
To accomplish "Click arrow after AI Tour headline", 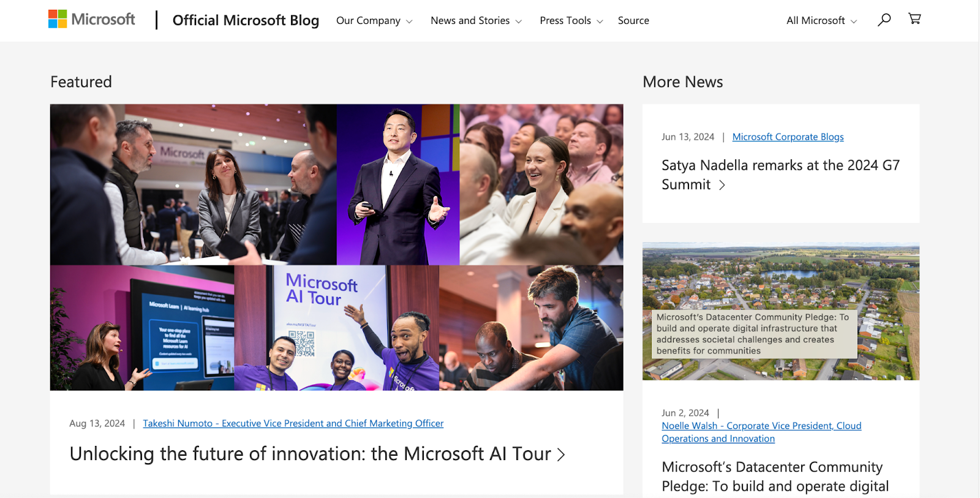I will click(561, 455).
